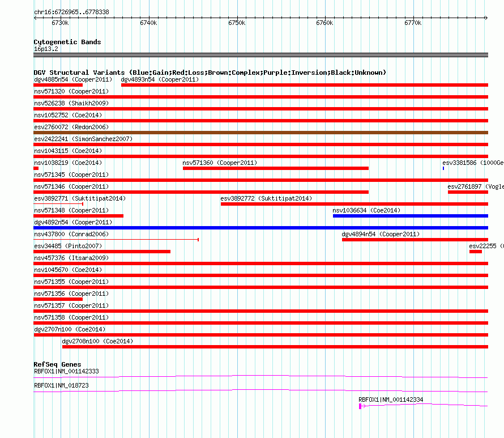504x438 pixels.
Task: Open esv2760072 (Redon2006) variant label
Action: point(71,127)
